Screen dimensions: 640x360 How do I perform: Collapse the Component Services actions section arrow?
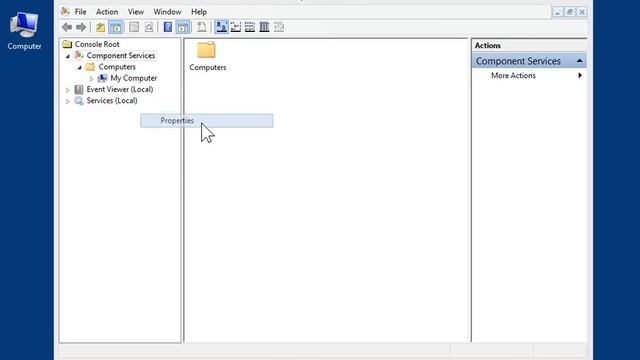579,61
